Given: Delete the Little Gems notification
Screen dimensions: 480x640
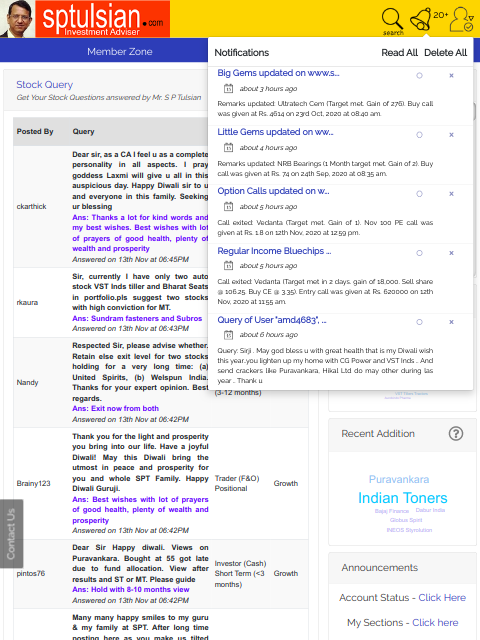Looking at the screenshot, I should [451, 135].
